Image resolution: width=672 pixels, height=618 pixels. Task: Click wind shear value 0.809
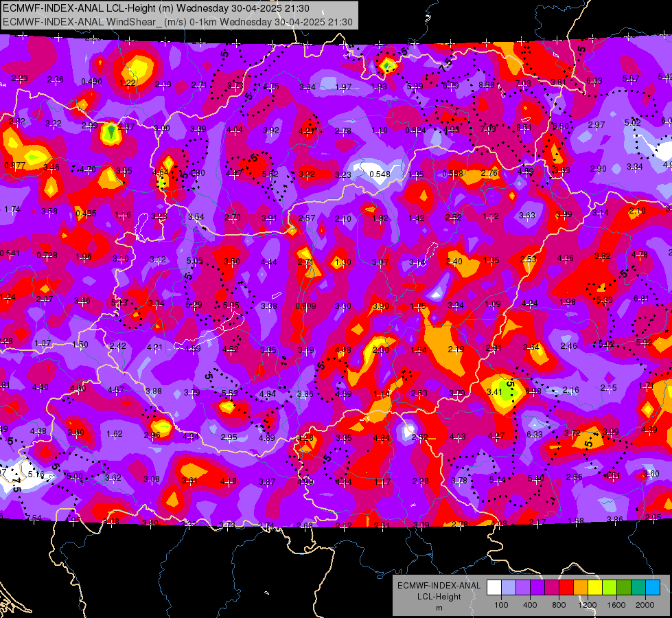306,306
